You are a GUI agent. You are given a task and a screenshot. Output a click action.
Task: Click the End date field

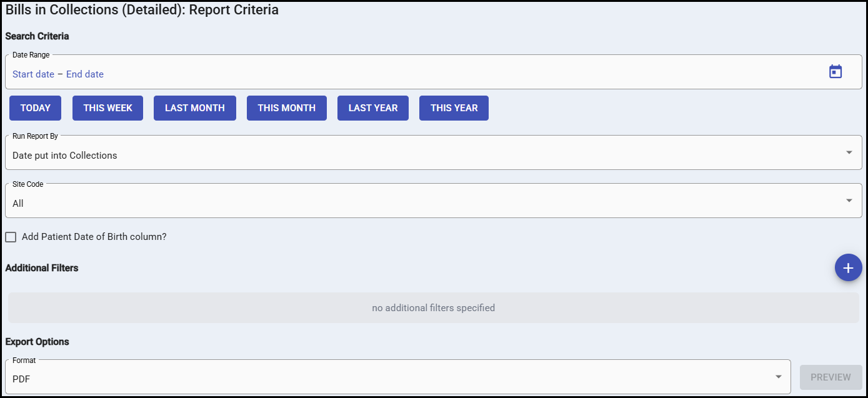click(85, 74)
